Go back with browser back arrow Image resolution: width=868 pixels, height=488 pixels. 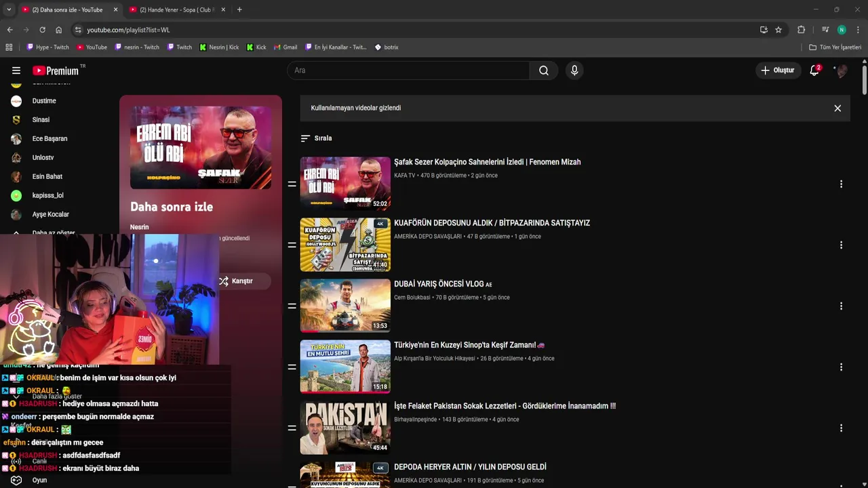coord(9,30)
